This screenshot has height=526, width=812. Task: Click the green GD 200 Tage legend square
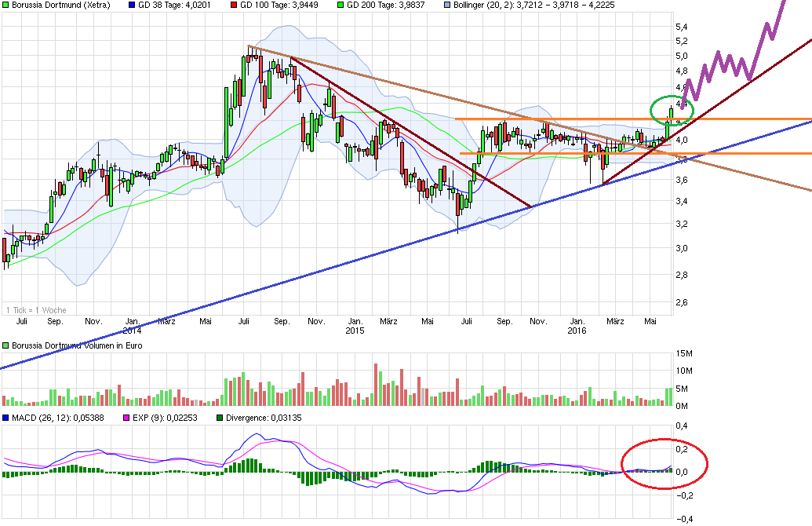(x=340, y=5)
